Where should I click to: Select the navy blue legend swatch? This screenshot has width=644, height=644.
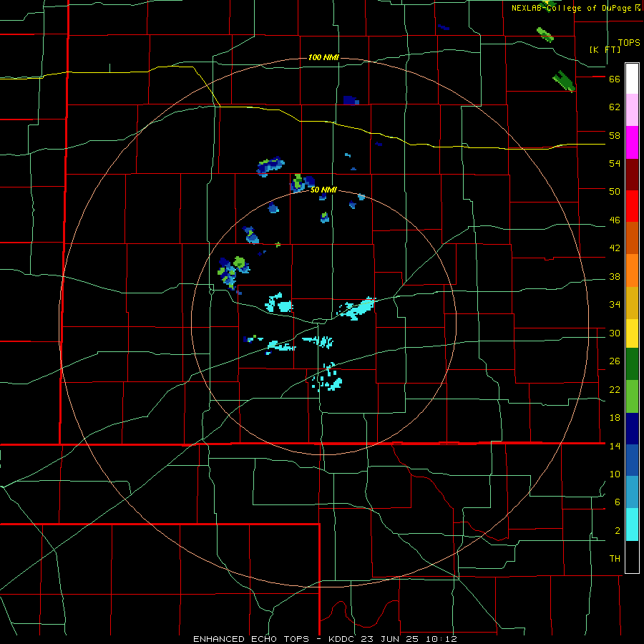632,429
